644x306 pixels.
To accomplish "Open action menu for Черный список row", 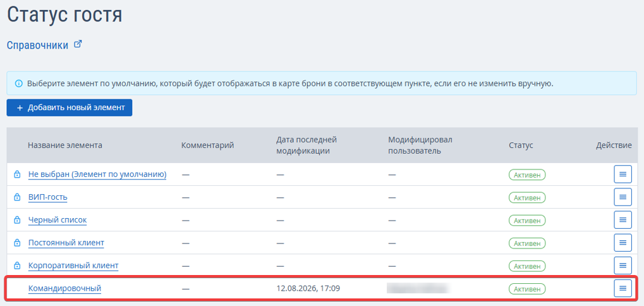I will pos(623,220).
